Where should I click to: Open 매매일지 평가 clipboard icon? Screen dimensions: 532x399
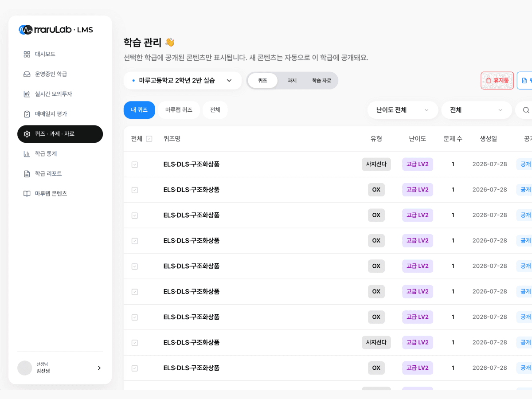click(27, 114)
